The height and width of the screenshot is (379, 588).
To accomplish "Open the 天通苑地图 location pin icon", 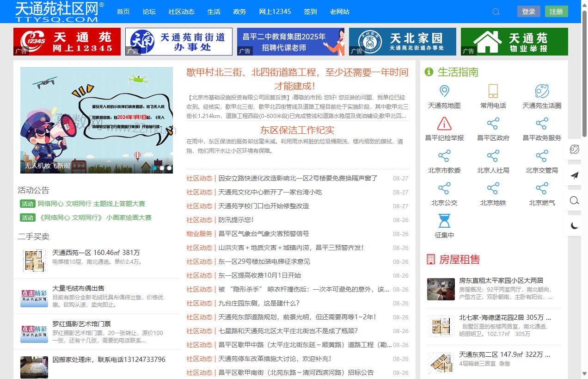I will pyautogui.click(x=444, y=91).
